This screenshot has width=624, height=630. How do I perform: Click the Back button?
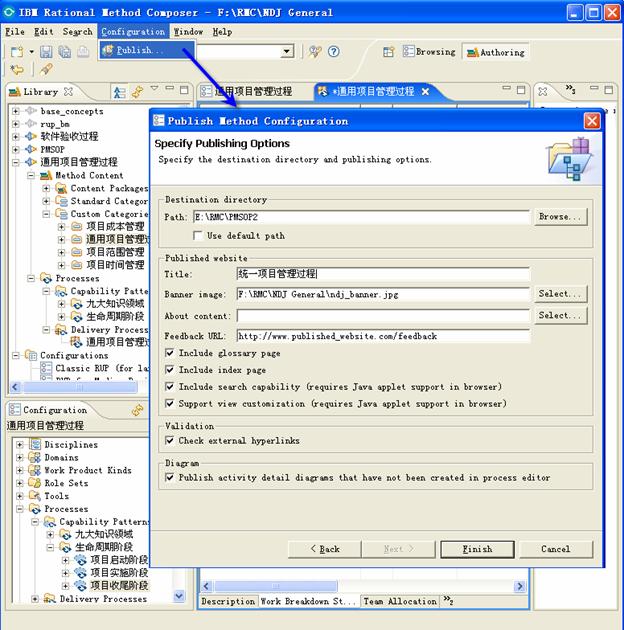[x=325, y=549]
